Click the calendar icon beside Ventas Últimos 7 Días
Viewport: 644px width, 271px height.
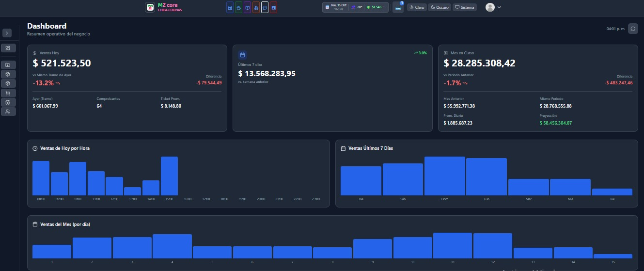[x=344, y=148]
